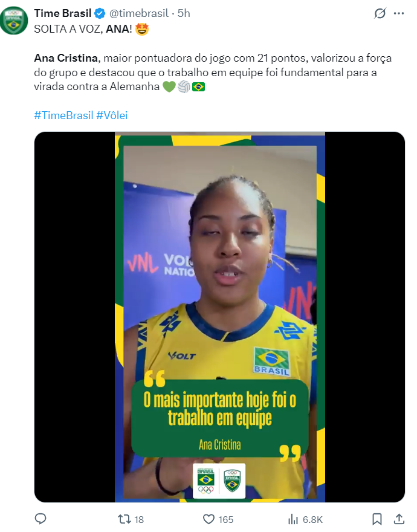Open the reply comment icon
The height and width of the screenshot is (532, 417).
[40, 519]
